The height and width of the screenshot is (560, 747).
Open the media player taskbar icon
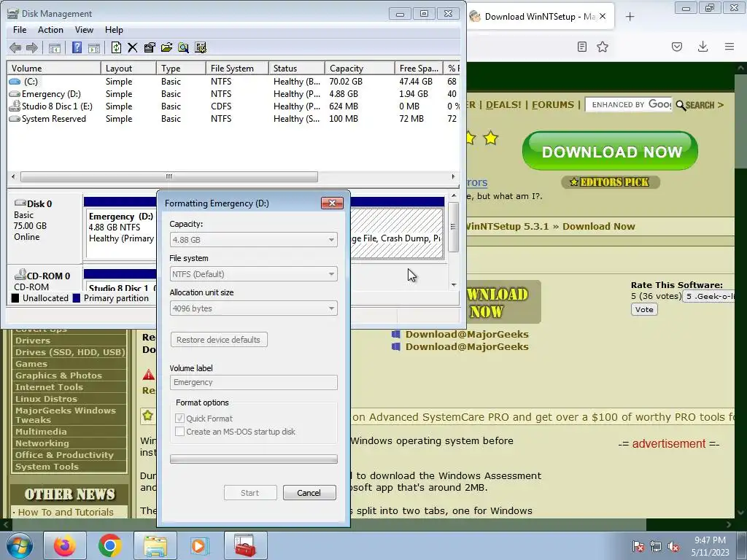coord(200,545)
